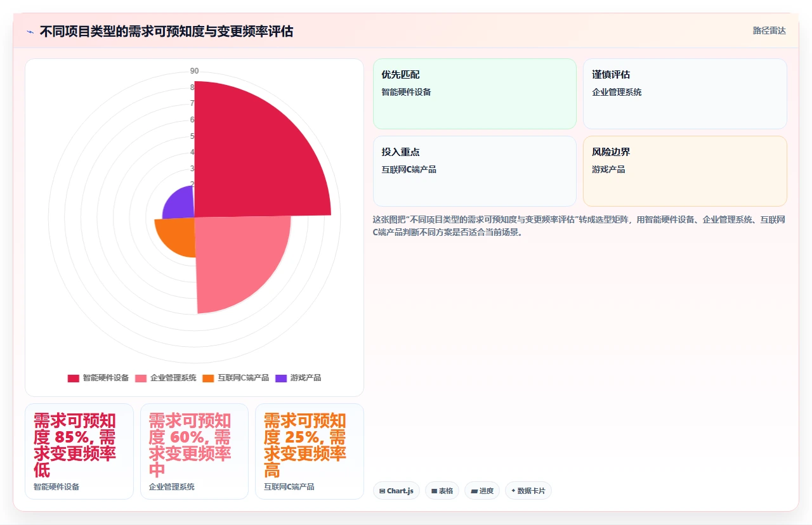Click the 企业管理系统 legend label
Screen dimensions: 812x525
tap(173, 378)
